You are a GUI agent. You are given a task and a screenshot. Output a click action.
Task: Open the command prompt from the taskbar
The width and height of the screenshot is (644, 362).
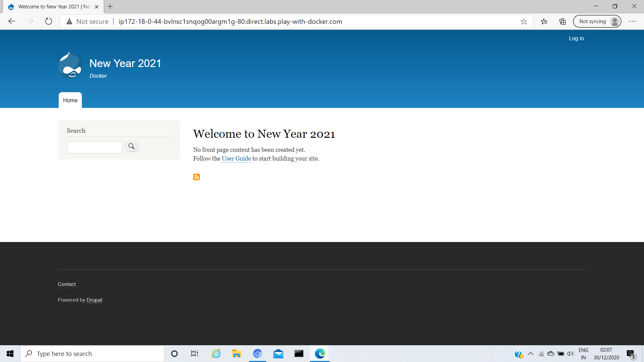coord(299,353)
